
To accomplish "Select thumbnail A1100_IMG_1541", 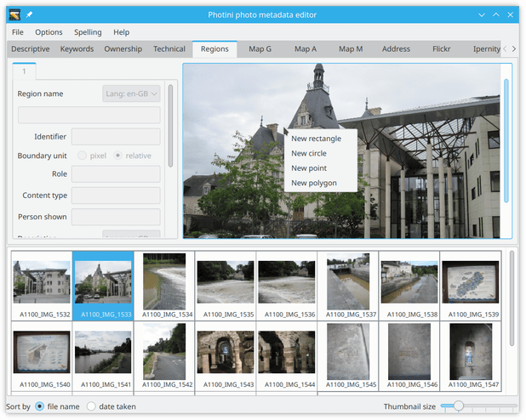I will (103, 356).
